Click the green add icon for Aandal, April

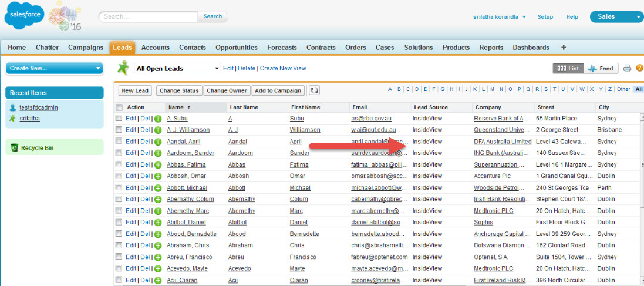point(158,142)
